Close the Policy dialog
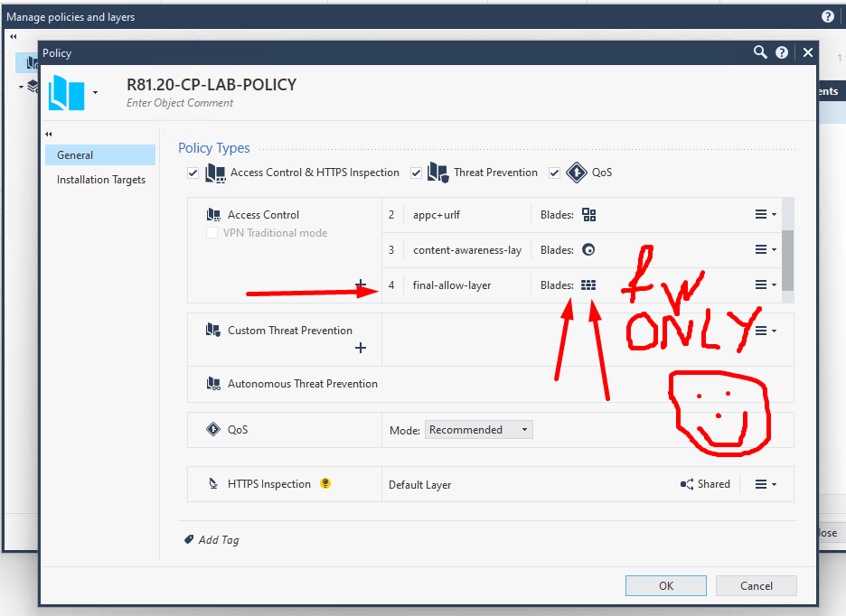Viewport: 846px width, 616px height. click(x=808, y=52)
